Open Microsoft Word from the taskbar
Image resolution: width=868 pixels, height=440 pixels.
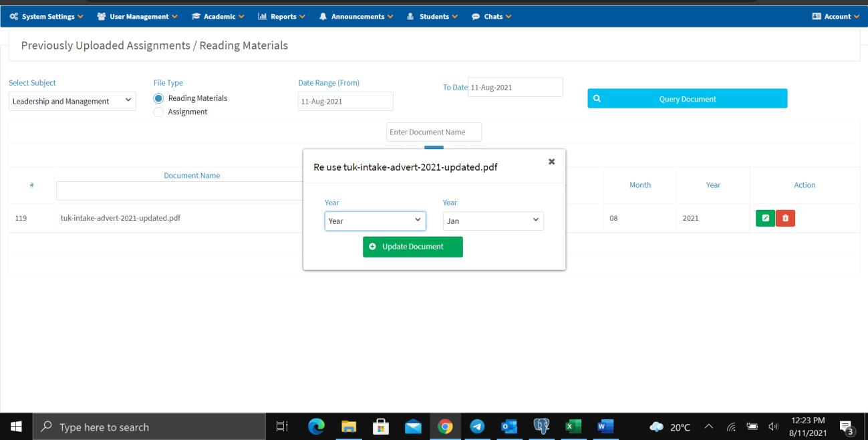pyautogui.click(x=605, y=427)
